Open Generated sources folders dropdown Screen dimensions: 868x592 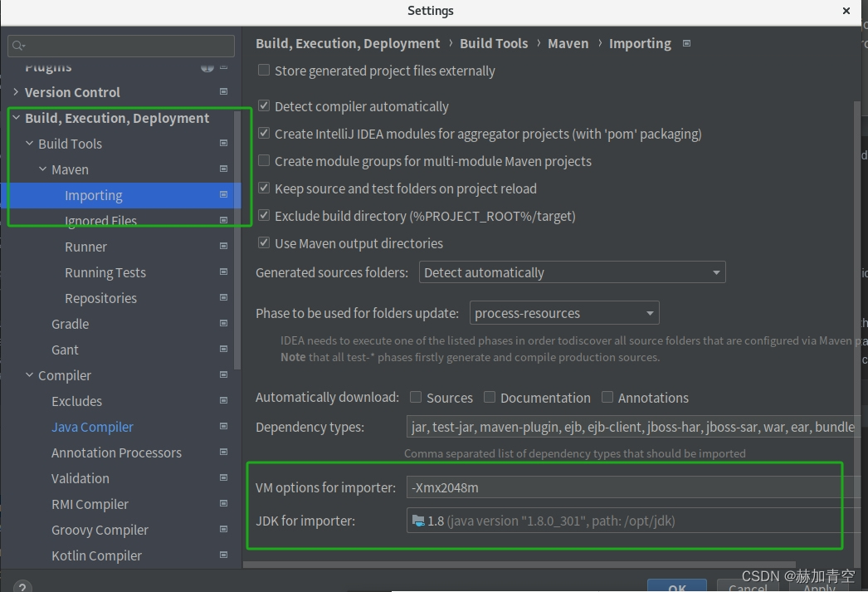click(x=572, y=272)
